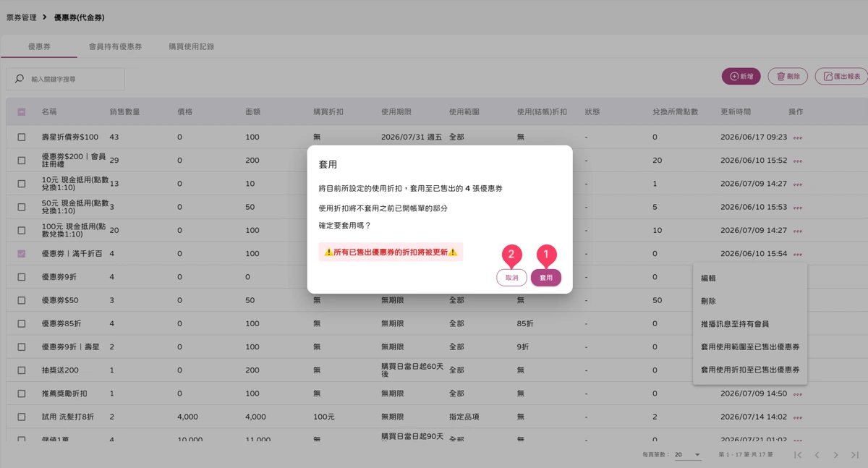The image size is (868, 468).
Task: Check the box for 壽星折價券$100
Action: pos(21,137)
